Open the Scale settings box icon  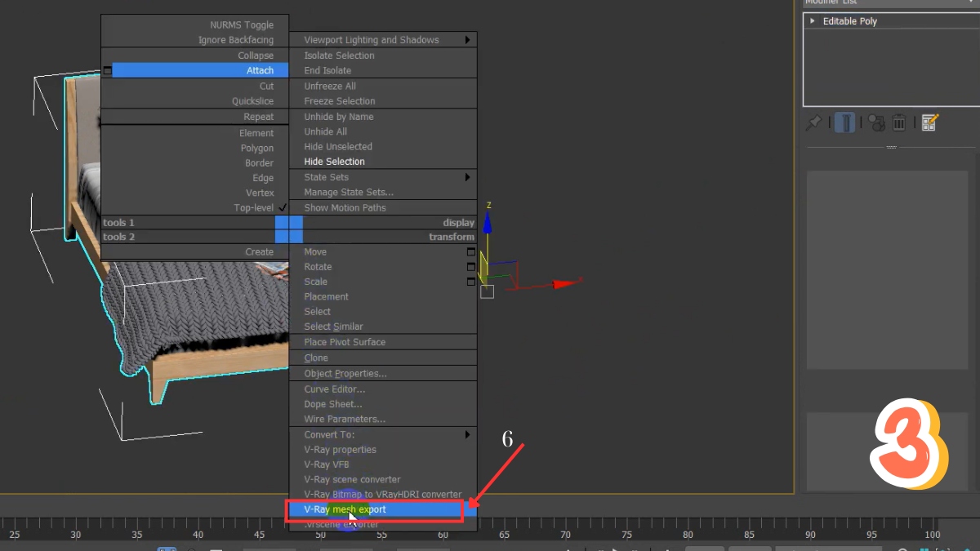click(x=470, y=282)
